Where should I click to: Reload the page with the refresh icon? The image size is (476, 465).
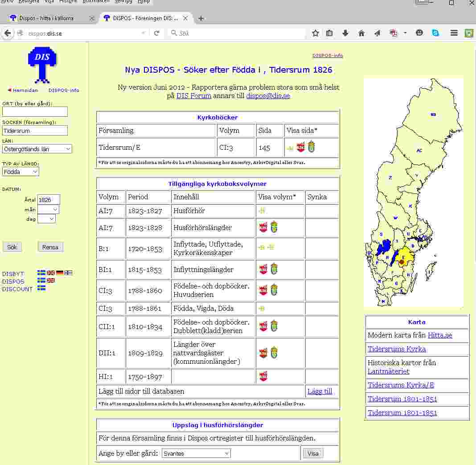pyautogui.click(x=156, y=33)
